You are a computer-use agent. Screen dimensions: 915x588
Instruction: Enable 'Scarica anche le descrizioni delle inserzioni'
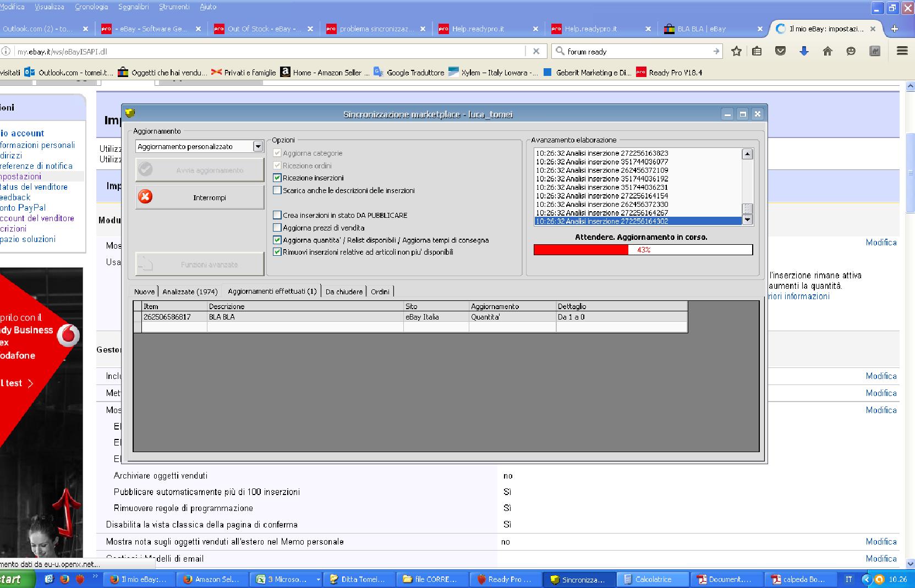[x=277, y=190]
